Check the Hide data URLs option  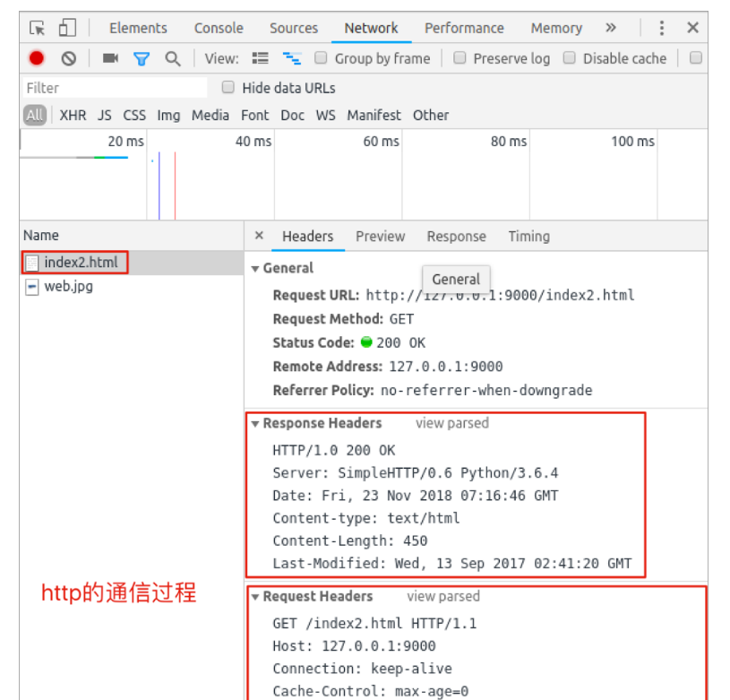[x=228, y=87]
